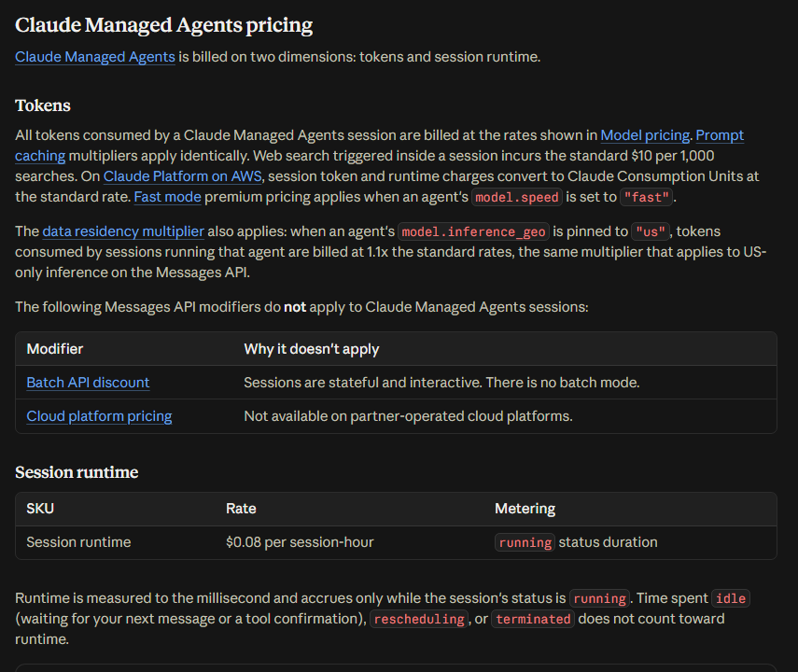Click the Metering column header
Screen dimensions: 798x672
pos(525,509)
